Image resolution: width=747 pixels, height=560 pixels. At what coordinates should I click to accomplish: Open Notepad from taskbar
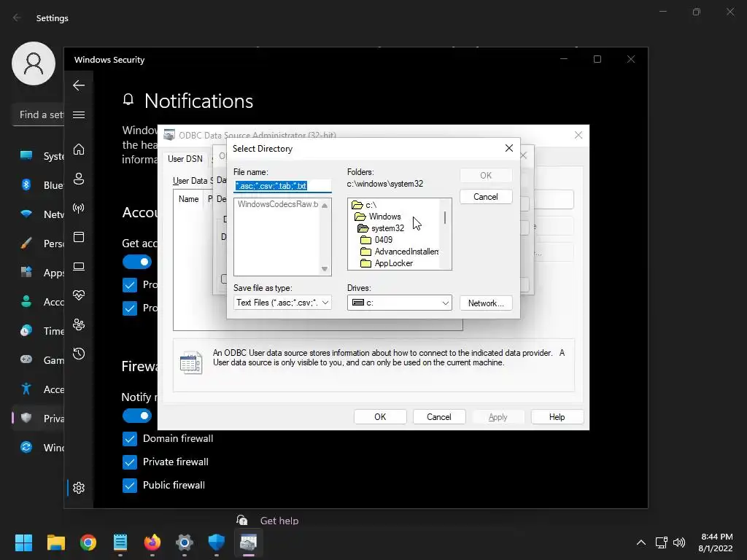tap(120, 542)
